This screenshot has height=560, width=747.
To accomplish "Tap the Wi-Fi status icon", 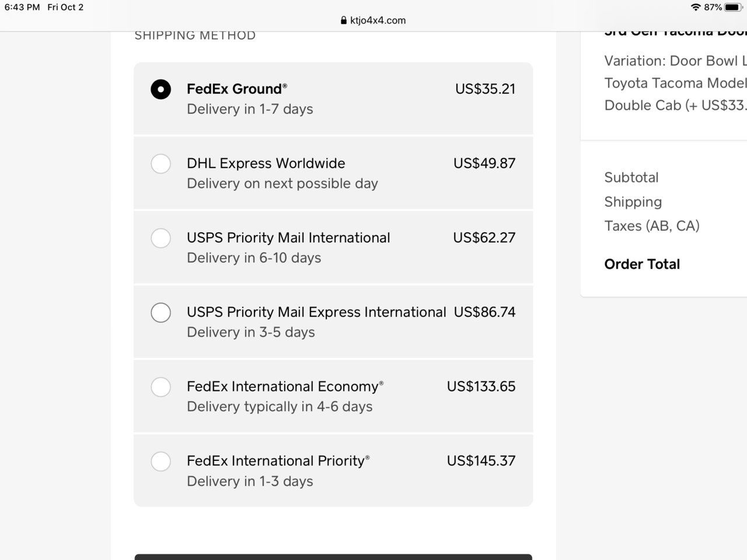I will pos(695,7).
